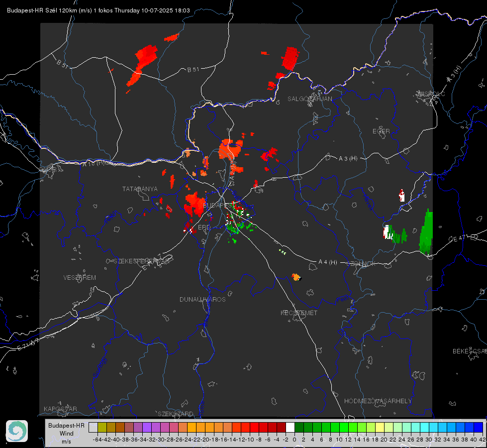Click the -64 value on the legend scale
The image size is (487, 448).
point(97,440)
